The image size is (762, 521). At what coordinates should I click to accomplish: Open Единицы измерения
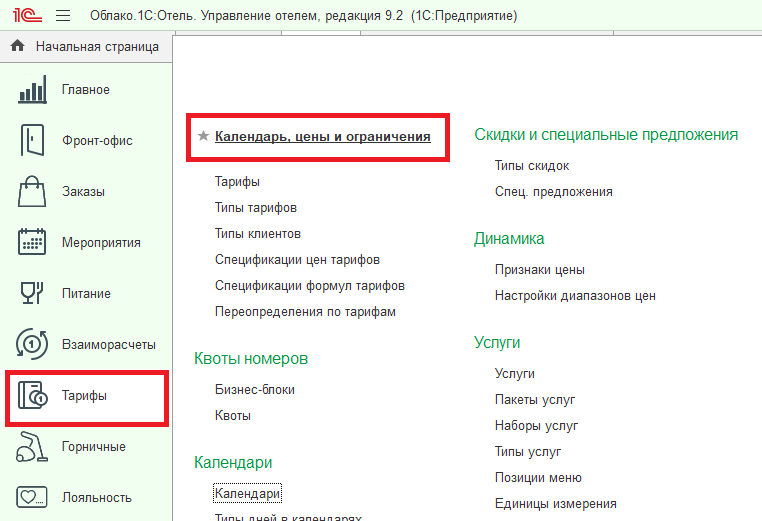click(x=555, y=504)
